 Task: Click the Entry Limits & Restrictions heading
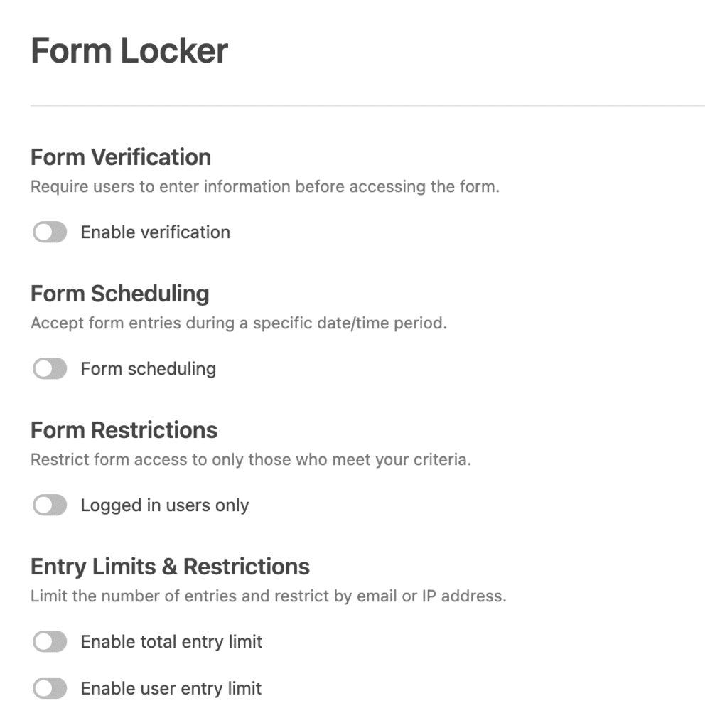(170, 567)
